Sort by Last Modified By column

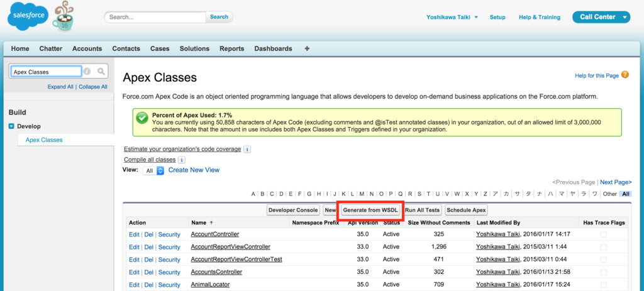point(498,223)
